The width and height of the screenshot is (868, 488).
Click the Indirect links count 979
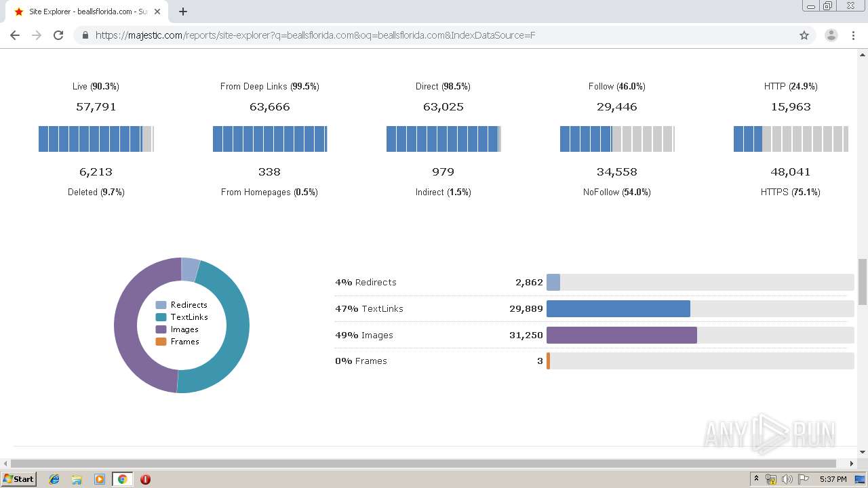[443, 171]
